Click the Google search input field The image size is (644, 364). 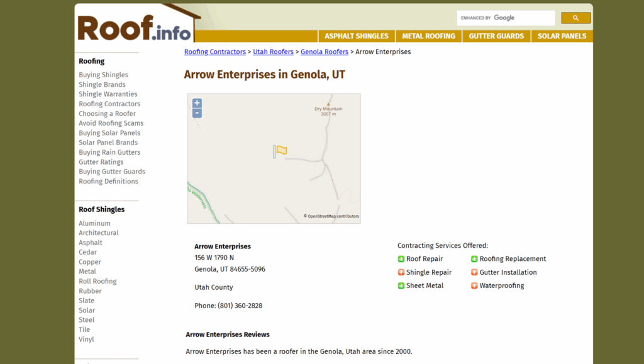(x=506, y=18)
